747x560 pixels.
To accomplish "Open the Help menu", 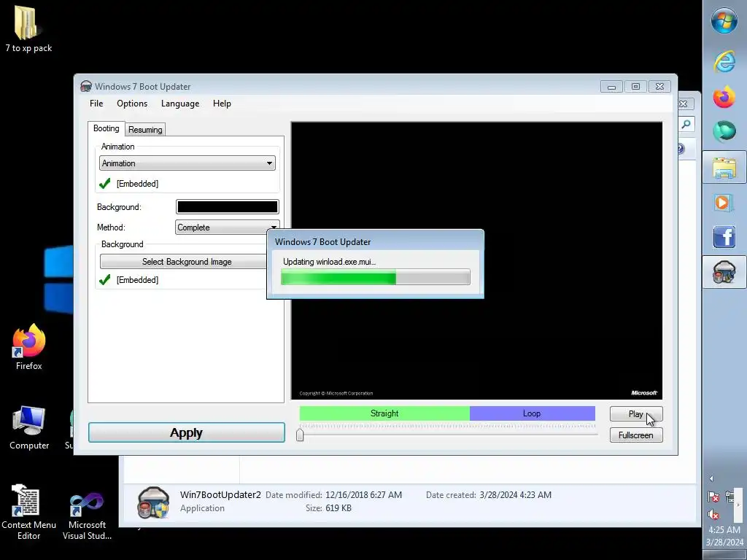I will pos(222,104).
